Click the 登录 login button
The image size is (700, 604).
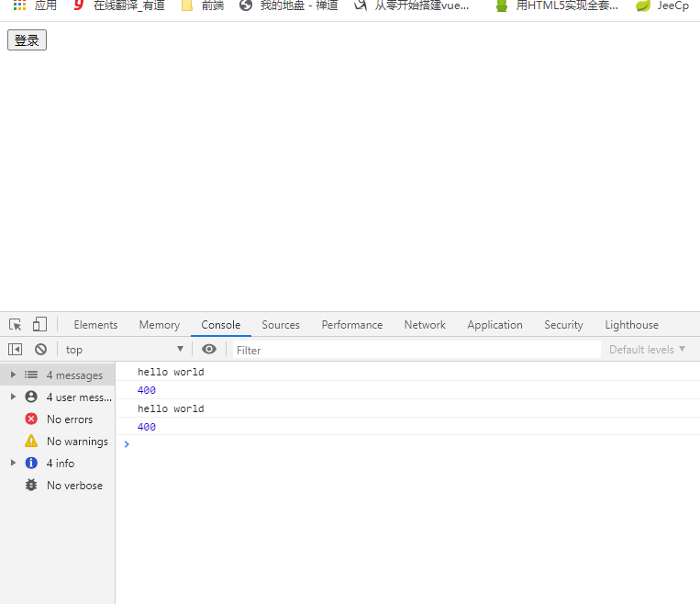[27, 40]
